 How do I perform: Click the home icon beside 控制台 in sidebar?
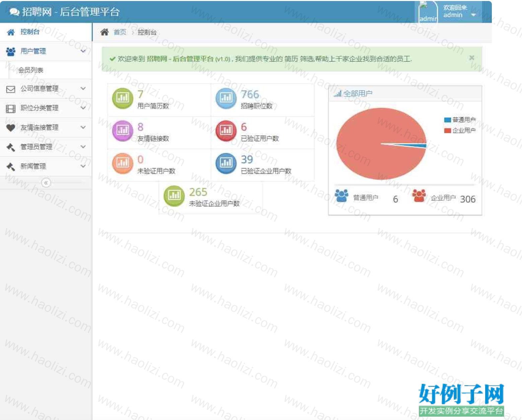pyautogui.click(x=11, y=32)
